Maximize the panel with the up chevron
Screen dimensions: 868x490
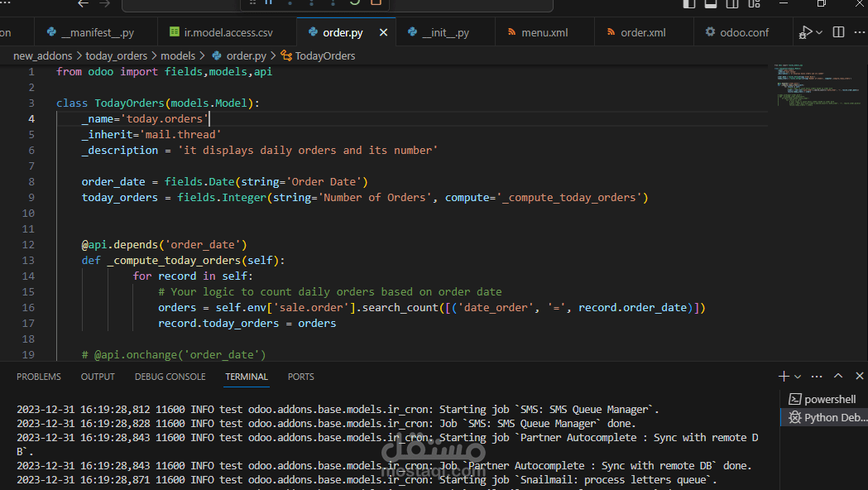pyautogui.click(x=837, y=377)
